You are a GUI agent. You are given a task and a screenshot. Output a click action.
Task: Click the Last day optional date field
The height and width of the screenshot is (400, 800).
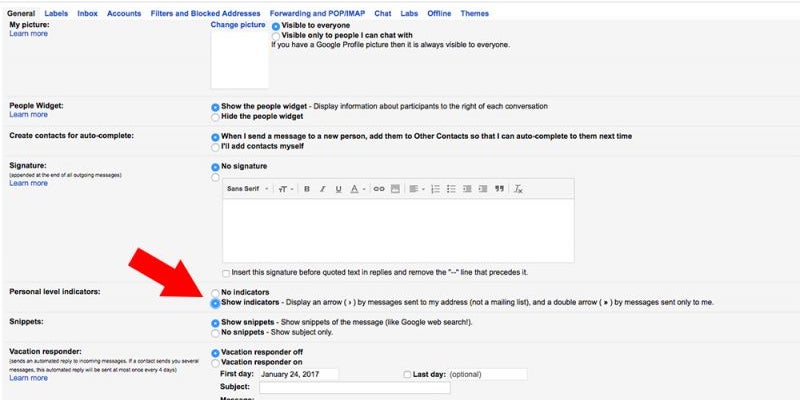488,374
